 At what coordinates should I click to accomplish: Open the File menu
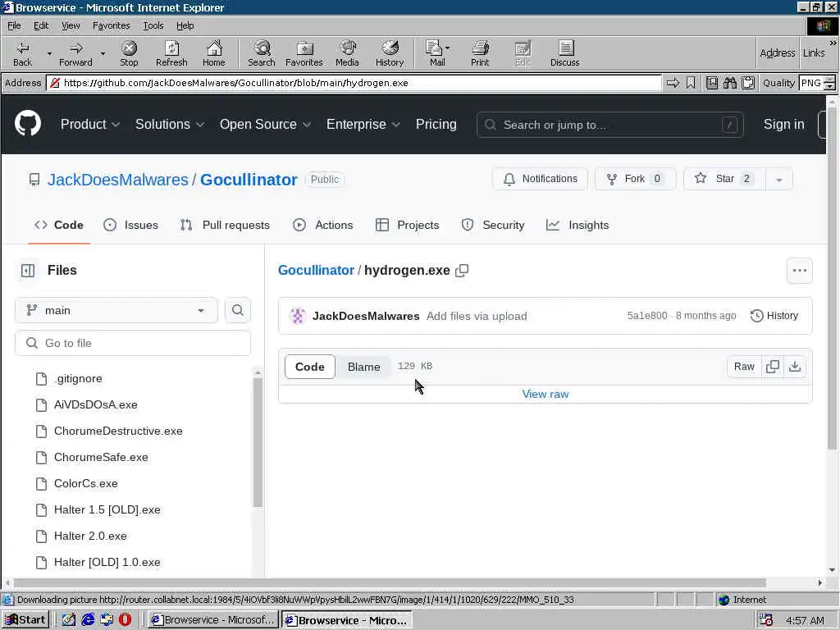pyautogui.click(x=14, y=25)
